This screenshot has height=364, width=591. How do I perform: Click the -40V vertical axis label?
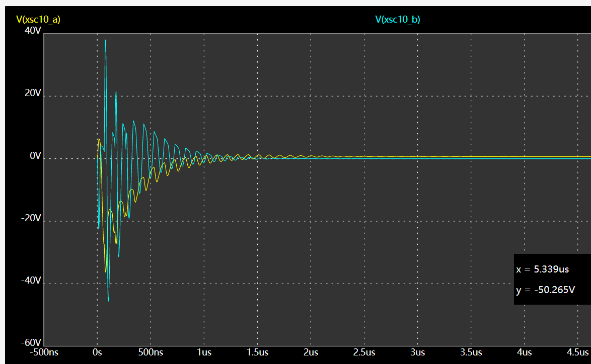[x=31, y=281]
